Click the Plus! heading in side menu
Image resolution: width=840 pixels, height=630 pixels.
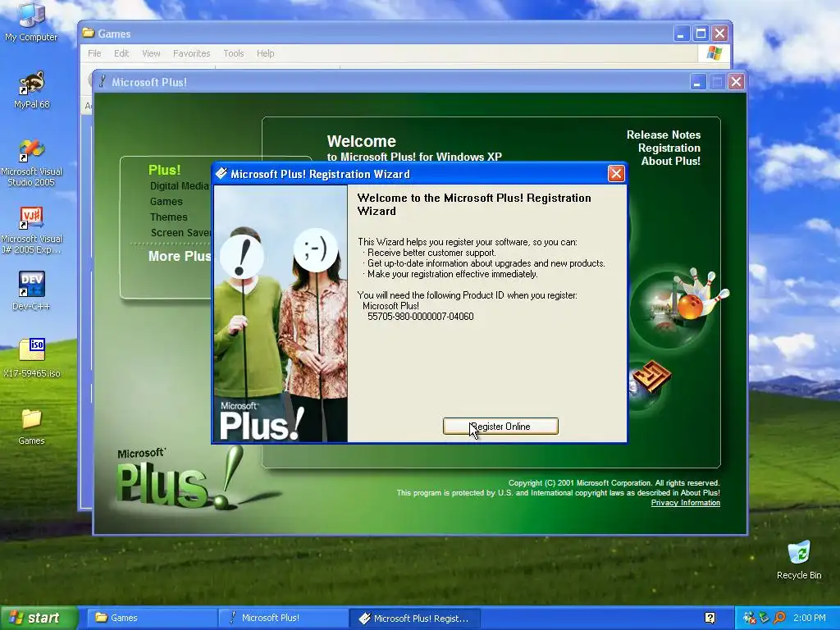coord(164,170)
